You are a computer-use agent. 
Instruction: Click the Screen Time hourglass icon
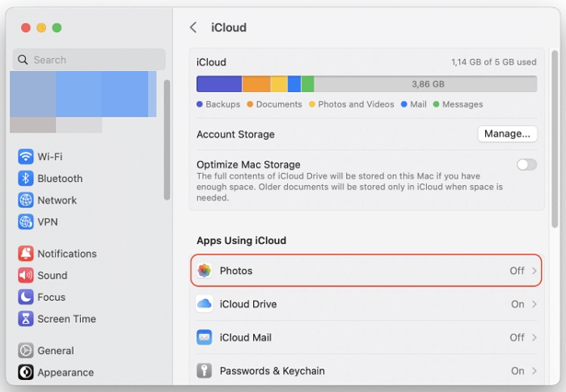coord(26,318)
